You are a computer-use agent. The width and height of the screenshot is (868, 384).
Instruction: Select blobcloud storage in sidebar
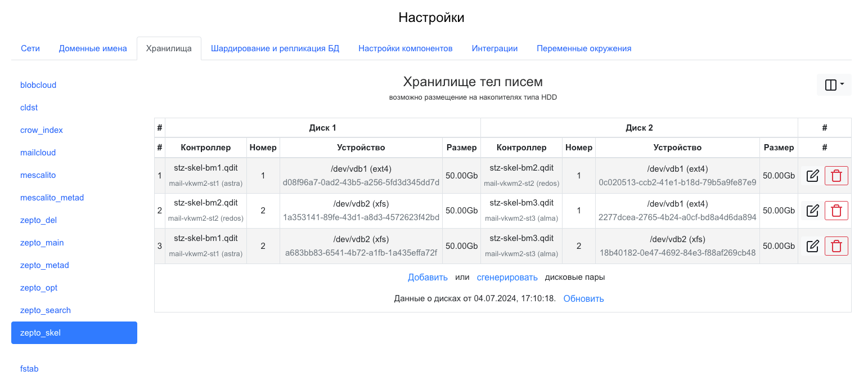pos(38,85)
